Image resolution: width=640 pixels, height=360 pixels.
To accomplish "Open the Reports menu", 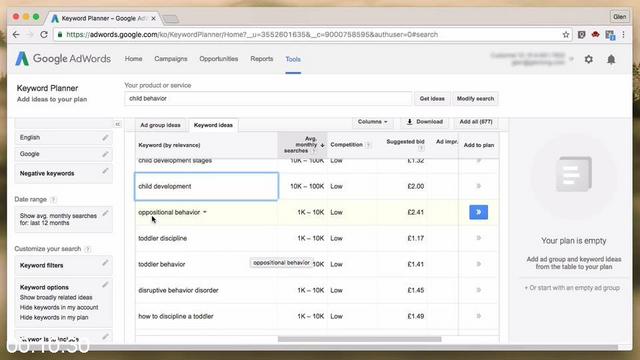I will (x=262, y=59).
